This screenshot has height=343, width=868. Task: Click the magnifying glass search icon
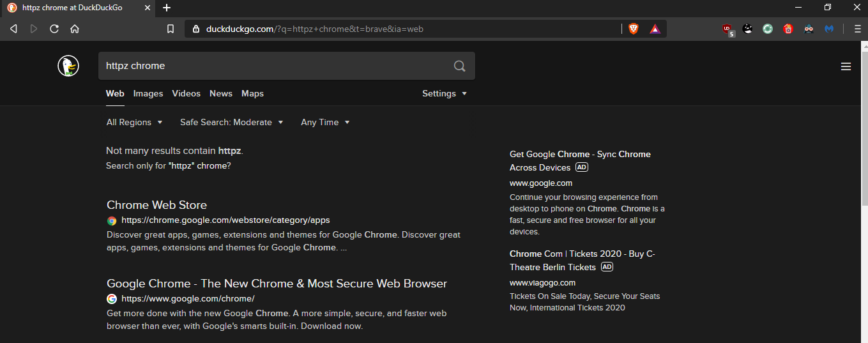tap(459, 66)
